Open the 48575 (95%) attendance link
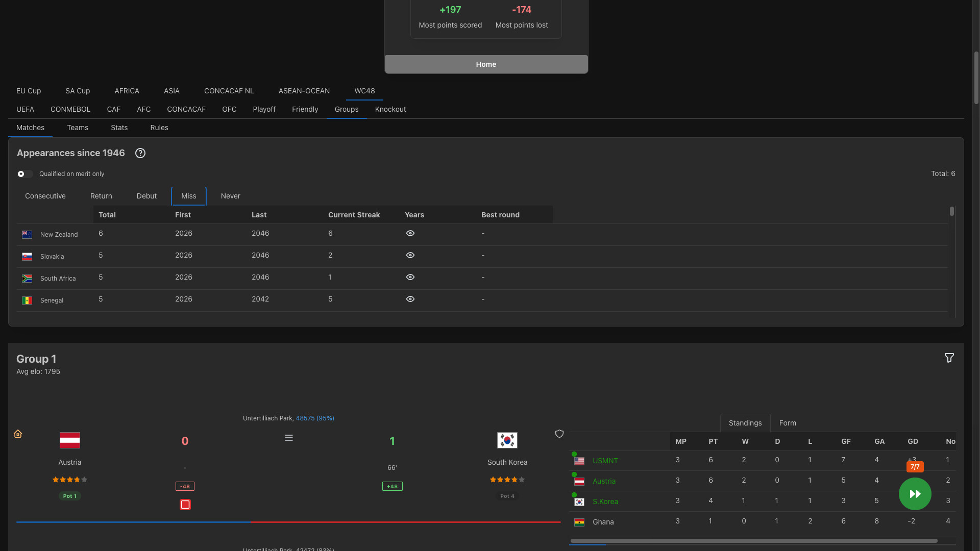The image size is (980, 551). click(x=315, y=418)
